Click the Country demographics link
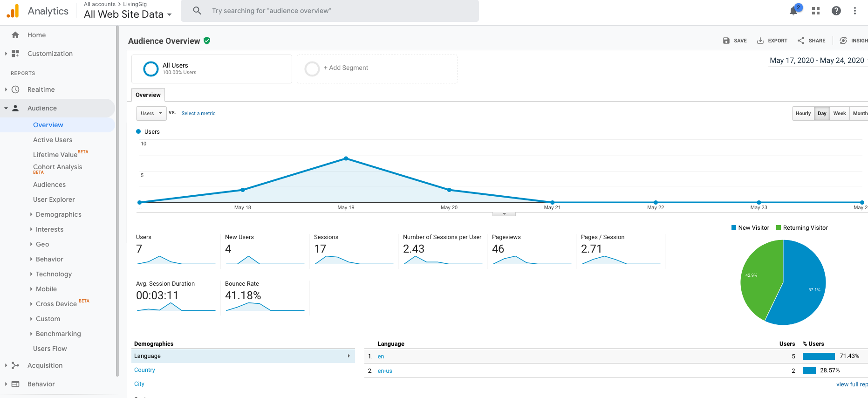The image size is (868, 398). click(144, 370)
